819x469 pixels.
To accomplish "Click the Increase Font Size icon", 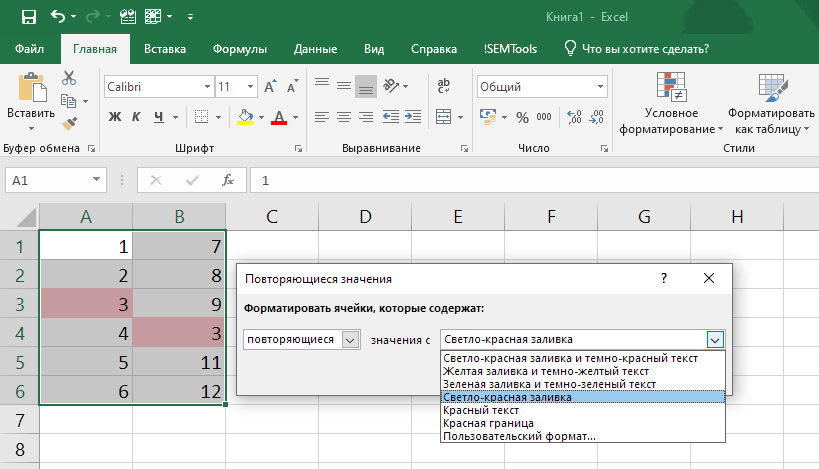I will (x=270, y=87).
